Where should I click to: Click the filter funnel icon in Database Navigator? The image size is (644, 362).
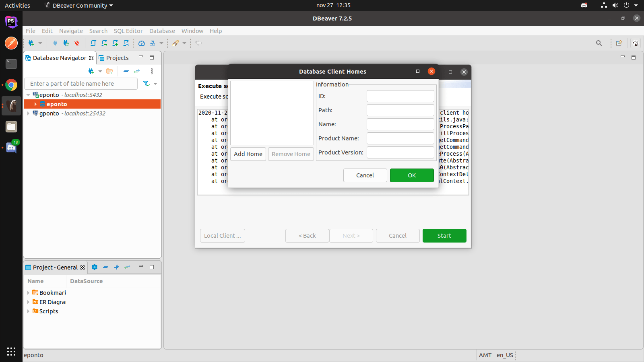pyautogui.click(x=147, y=84)
